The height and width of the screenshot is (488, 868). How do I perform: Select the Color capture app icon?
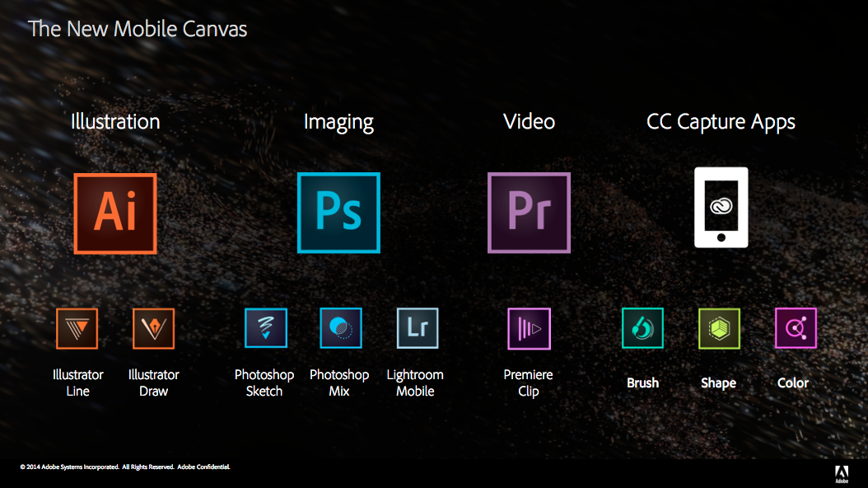(x=796, y=328)
